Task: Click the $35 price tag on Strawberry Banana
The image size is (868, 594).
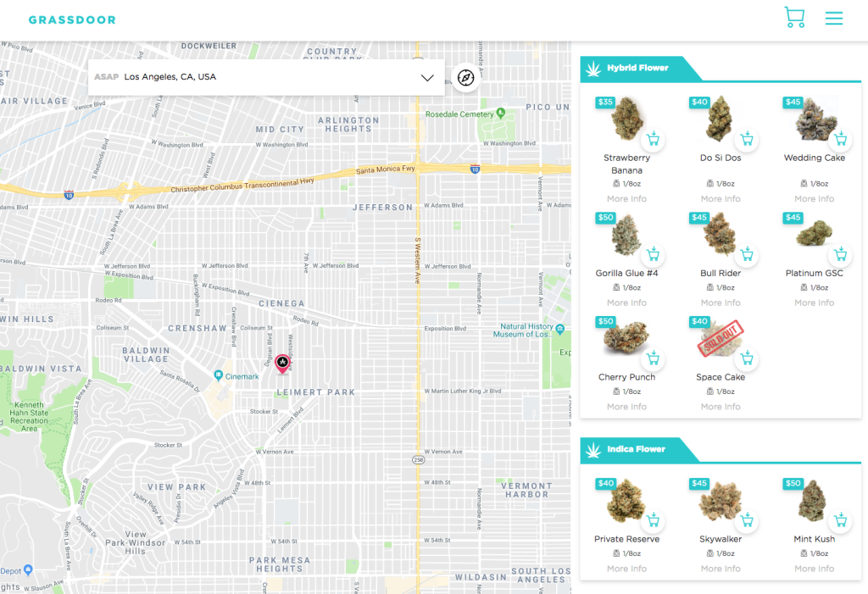Action: 605,102
